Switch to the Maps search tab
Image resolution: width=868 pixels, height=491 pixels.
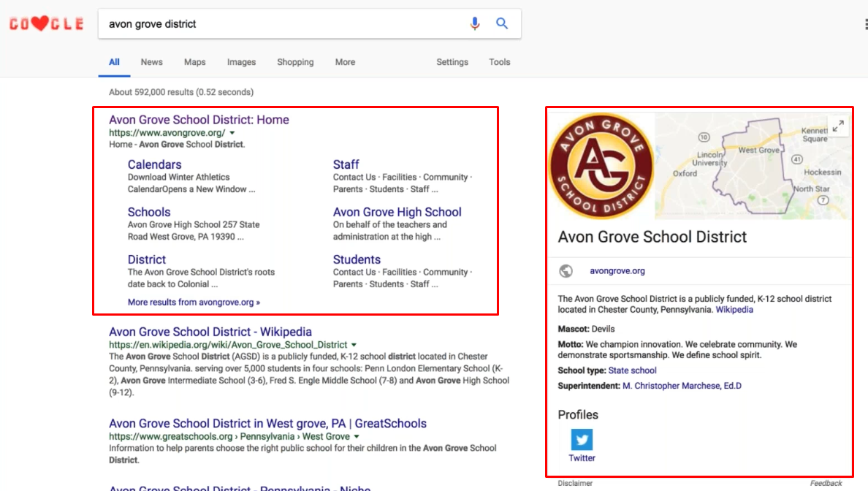coord(194,62)
